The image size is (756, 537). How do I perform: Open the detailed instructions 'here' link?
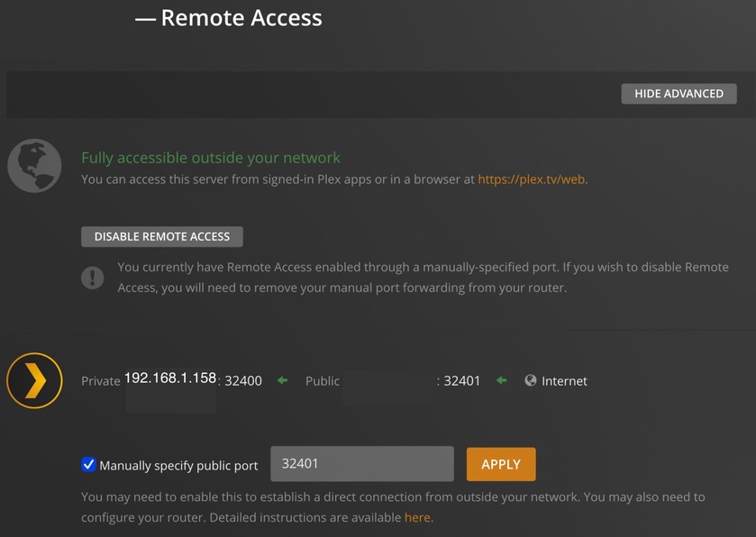coord(417,517)
